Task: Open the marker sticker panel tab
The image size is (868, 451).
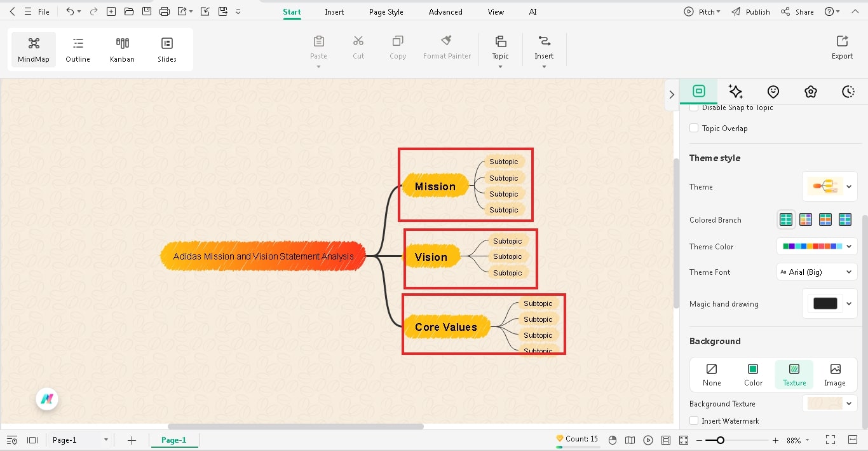Action: tap(773, 92)
